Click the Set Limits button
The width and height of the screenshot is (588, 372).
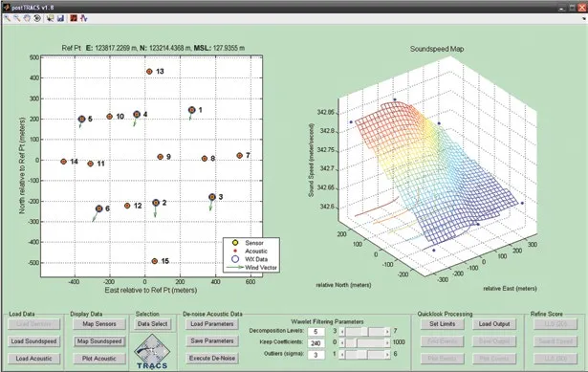(x=442, y=324)
